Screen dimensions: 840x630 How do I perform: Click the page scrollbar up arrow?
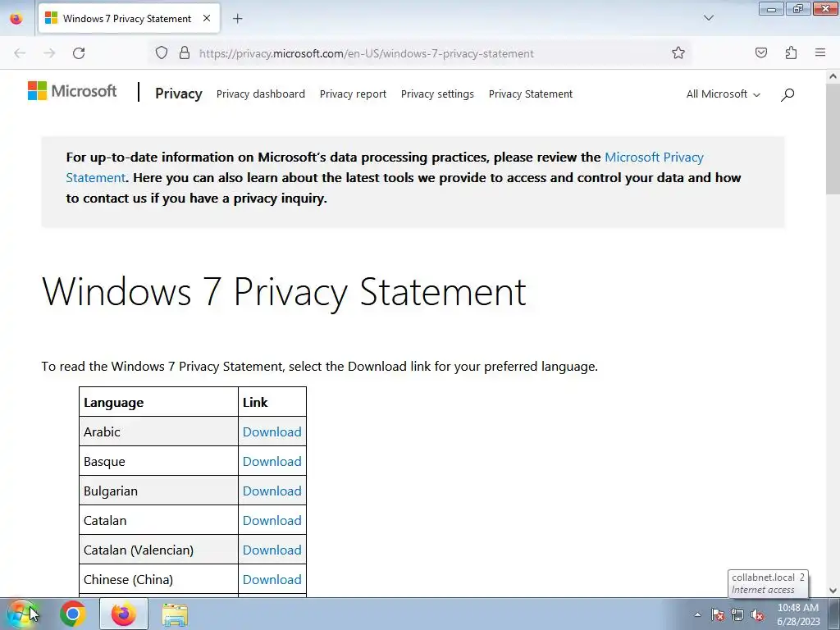833,76
